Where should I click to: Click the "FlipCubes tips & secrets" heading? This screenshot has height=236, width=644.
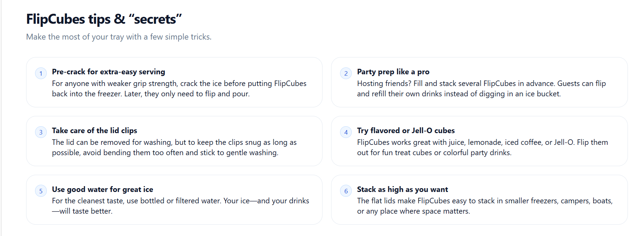[x=104, y=19]
